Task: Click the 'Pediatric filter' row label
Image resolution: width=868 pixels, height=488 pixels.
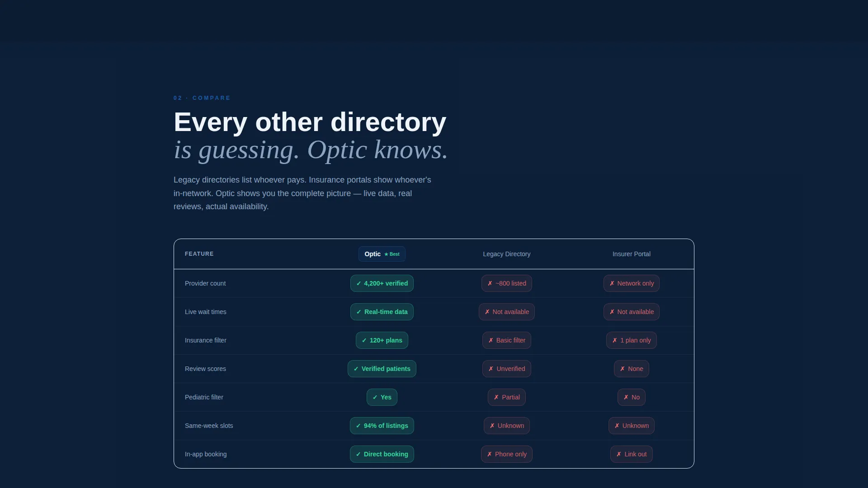Action: click(204, 397)
